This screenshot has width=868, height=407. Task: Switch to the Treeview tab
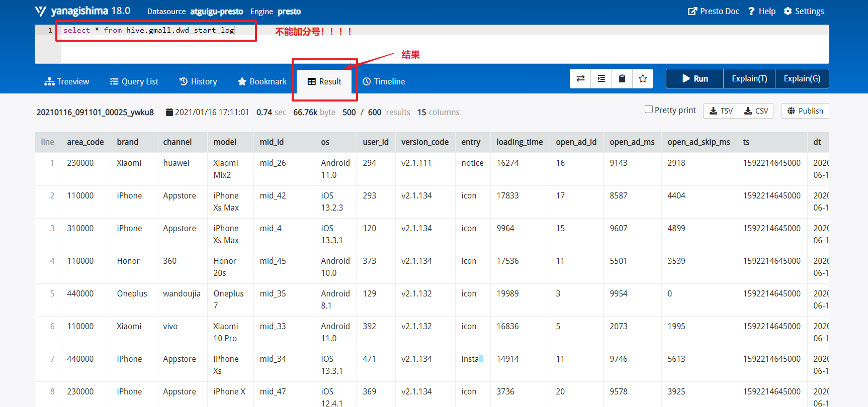(x=67, y=81)
